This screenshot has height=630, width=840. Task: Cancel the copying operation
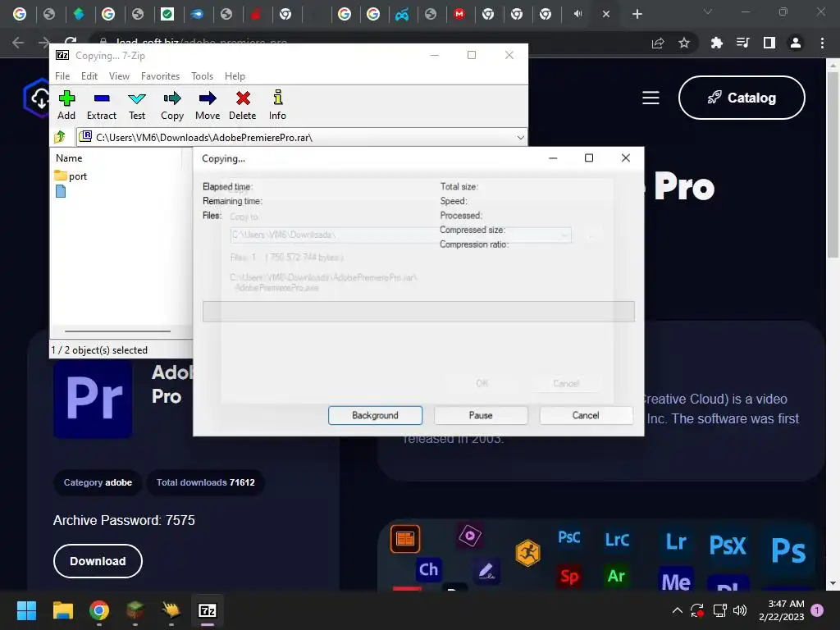coord(586,415)
